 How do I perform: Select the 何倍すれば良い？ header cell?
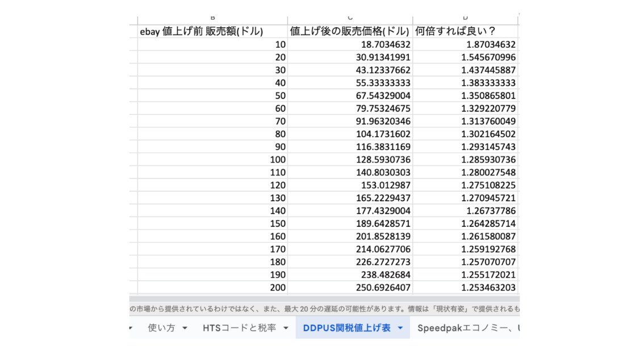point(466,31)
